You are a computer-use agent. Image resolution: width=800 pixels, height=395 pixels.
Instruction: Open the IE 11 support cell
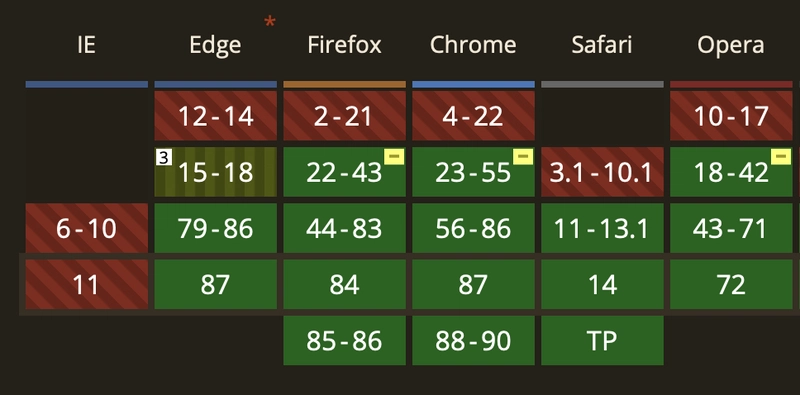coord(87,284)
